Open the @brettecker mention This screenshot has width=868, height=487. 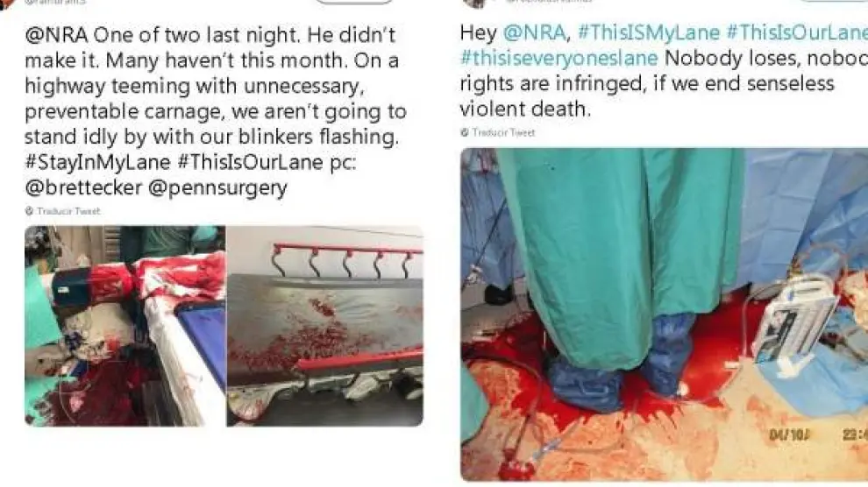click(x=83, y=188)
